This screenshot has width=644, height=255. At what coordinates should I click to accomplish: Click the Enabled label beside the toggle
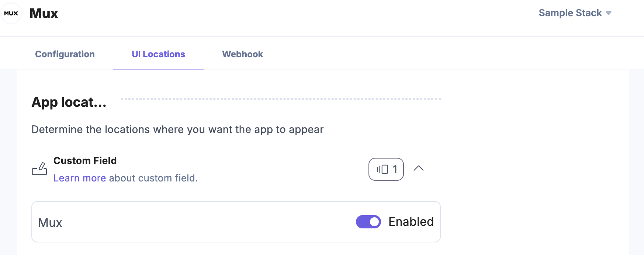point(411,222)
